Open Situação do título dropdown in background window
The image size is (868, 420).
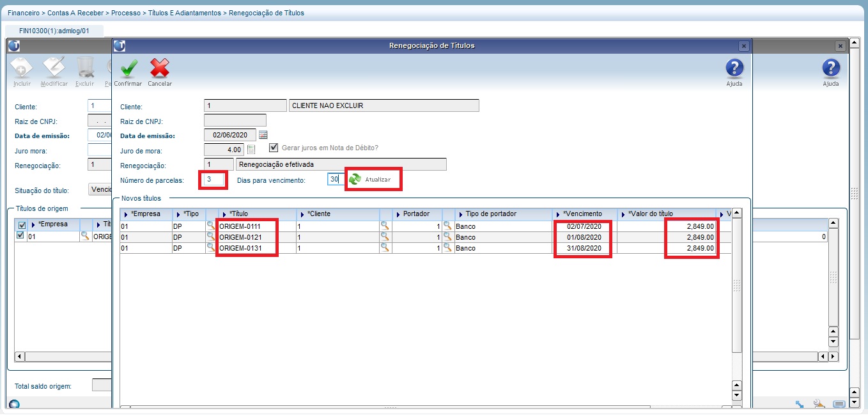click(x=100, y=190)
